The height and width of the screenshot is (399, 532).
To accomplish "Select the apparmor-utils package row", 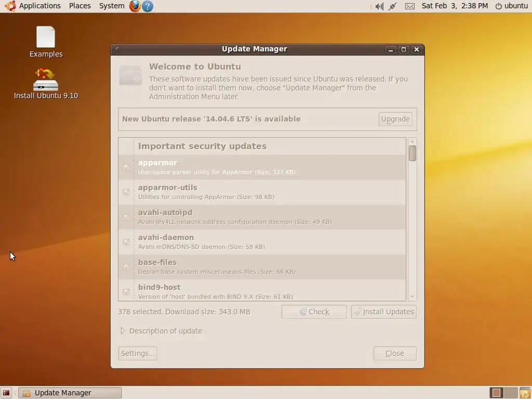I will point(262,192).
